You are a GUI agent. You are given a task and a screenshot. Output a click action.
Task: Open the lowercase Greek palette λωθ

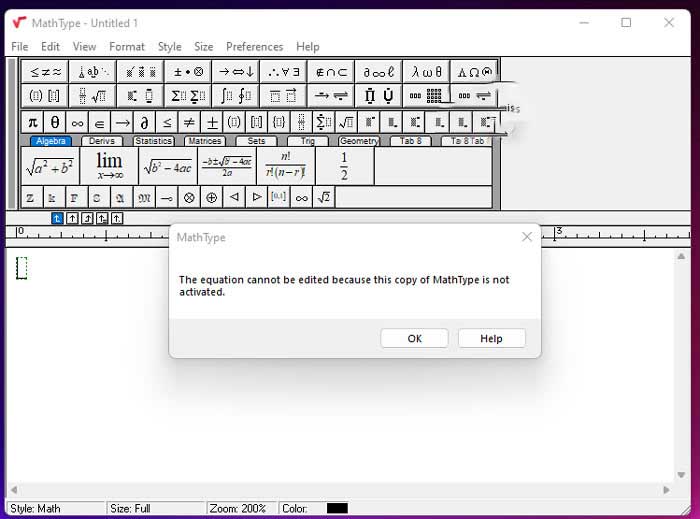(x=426, y=72)
